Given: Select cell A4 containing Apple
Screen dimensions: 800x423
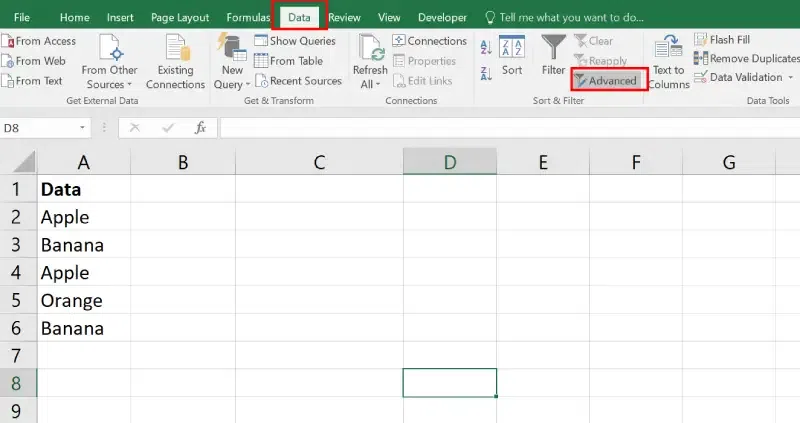Looking at the screenshot, I should point(84,272).
